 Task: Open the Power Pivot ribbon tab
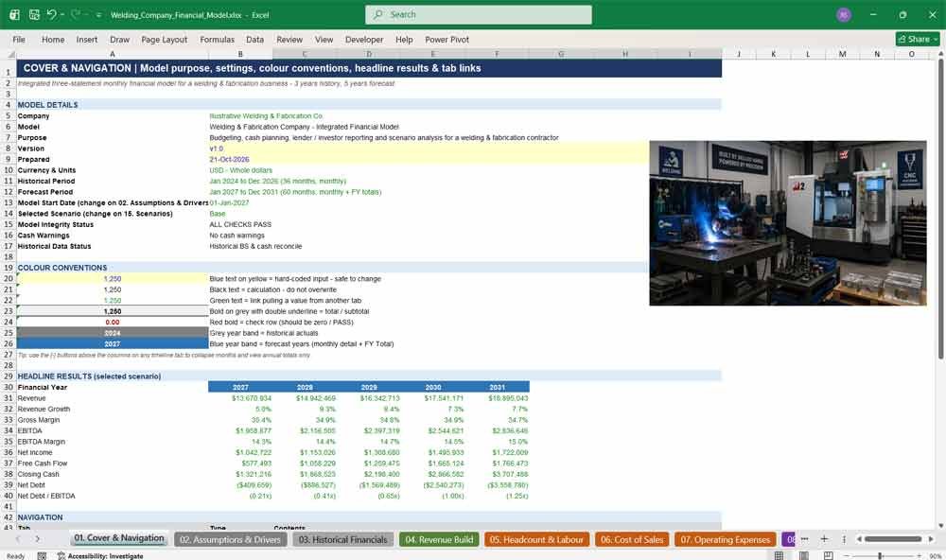click(447, 39)
